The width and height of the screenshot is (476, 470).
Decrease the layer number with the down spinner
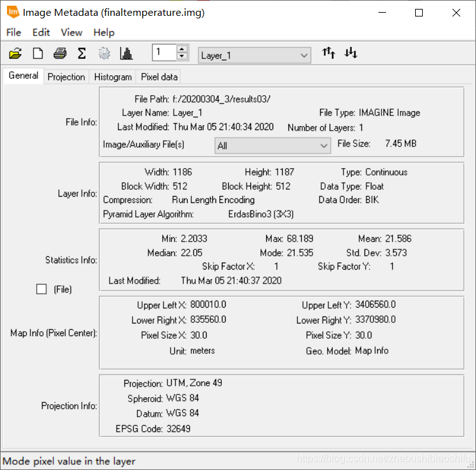tap(182, 56)
